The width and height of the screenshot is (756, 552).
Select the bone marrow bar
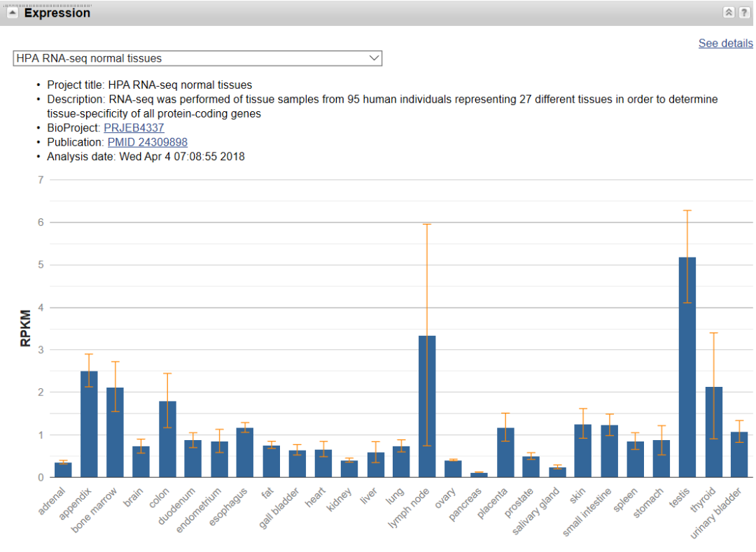coord(115,432)
